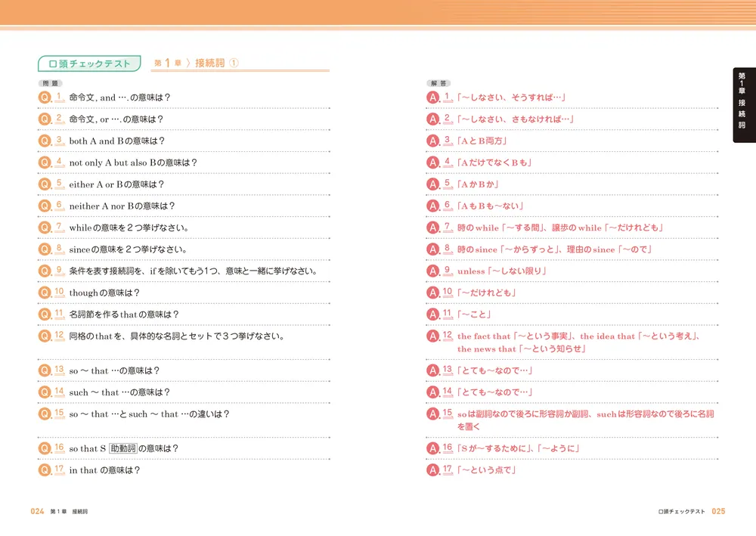Image resolution: width=756 pixels, height=536 pixels.
Task: Click the Q12 badge about apposition that
Action: [x=45, y=335]
